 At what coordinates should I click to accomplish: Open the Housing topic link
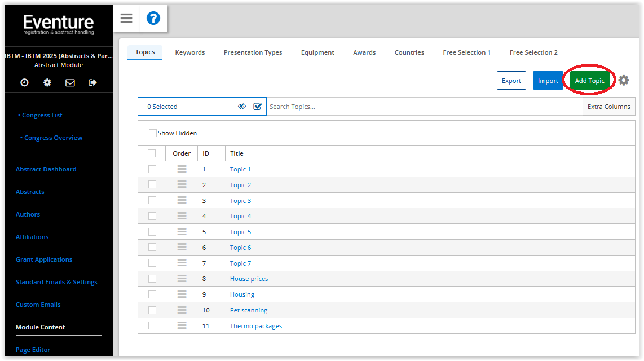(x=242, y=294)
